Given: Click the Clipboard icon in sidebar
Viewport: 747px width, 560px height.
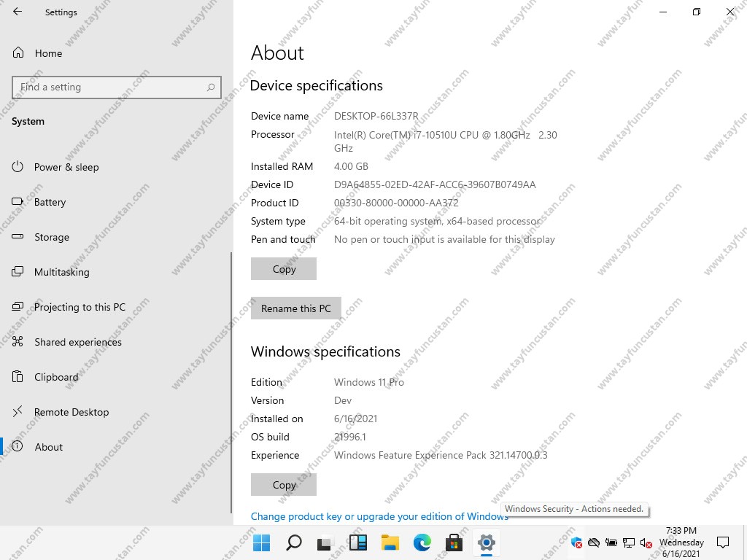Looking at the screenshot, I should [18, 376].
